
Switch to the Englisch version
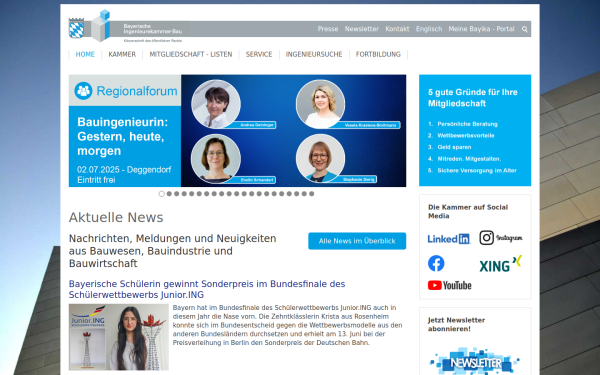click(429, 29)
